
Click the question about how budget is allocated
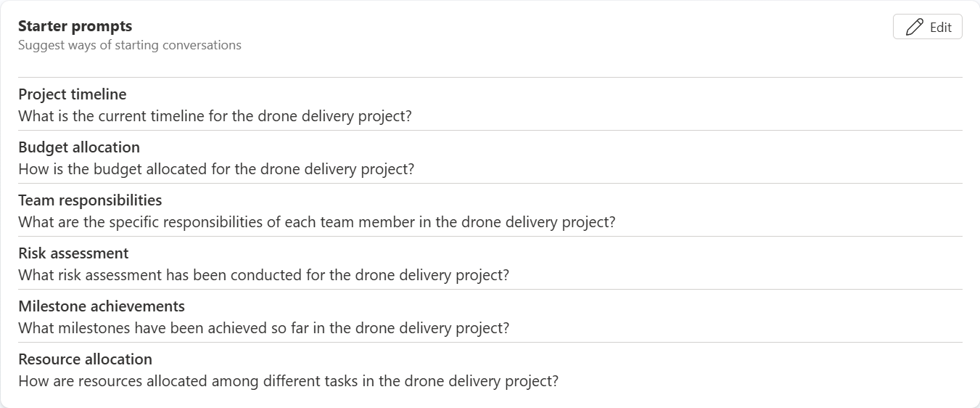point(216,169)
